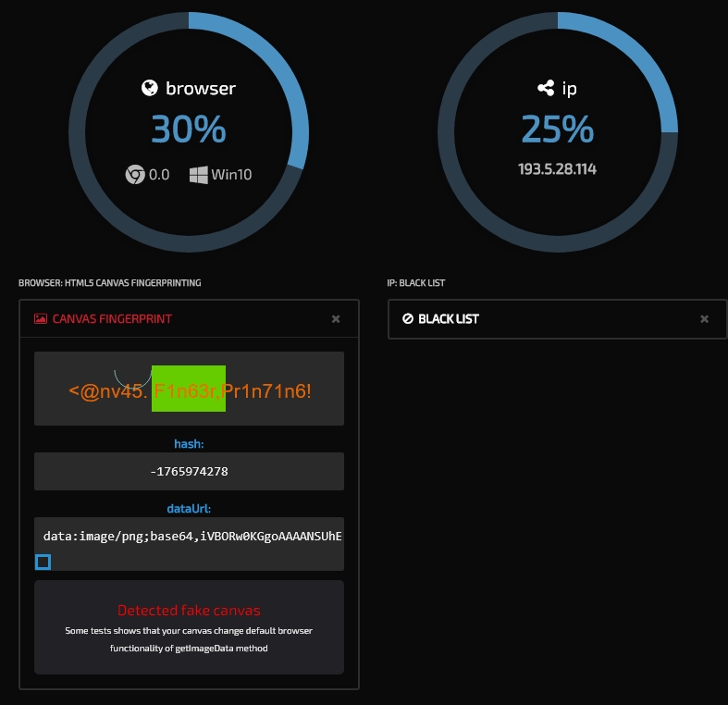Click the Chrome browser version icon
This screenshot has width=728, height=705.
135,174
